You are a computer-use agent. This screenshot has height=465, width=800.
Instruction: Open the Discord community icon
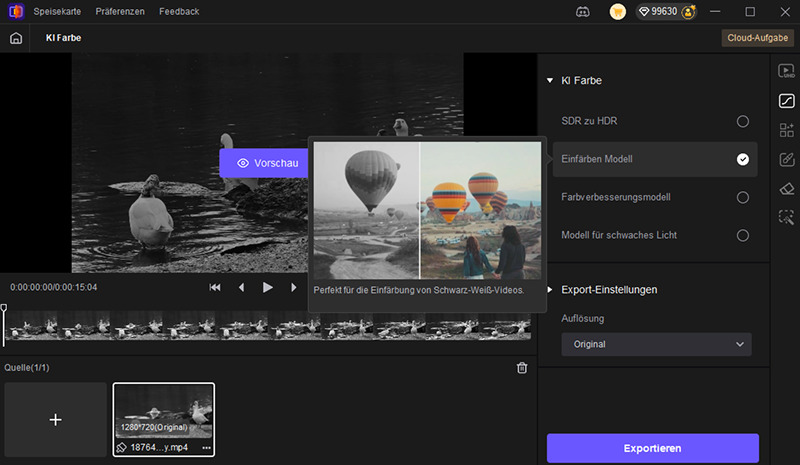(x=583, y=12)
